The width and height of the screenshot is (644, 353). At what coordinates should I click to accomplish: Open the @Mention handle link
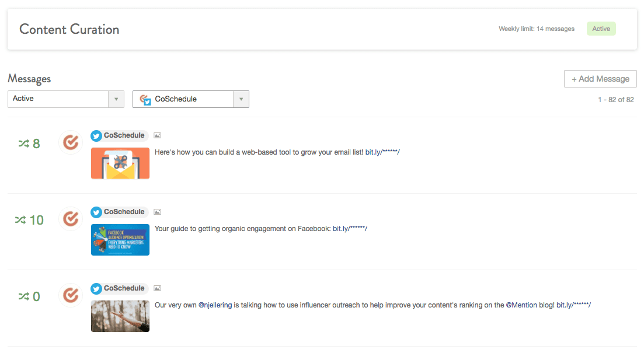coord(521,305)
